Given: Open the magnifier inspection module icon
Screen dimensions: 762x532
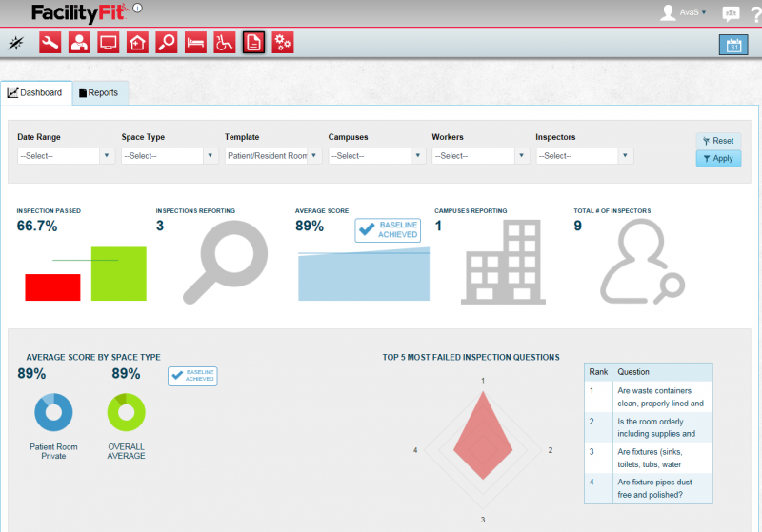Looking at the screenshot, I should coord(166,43).
